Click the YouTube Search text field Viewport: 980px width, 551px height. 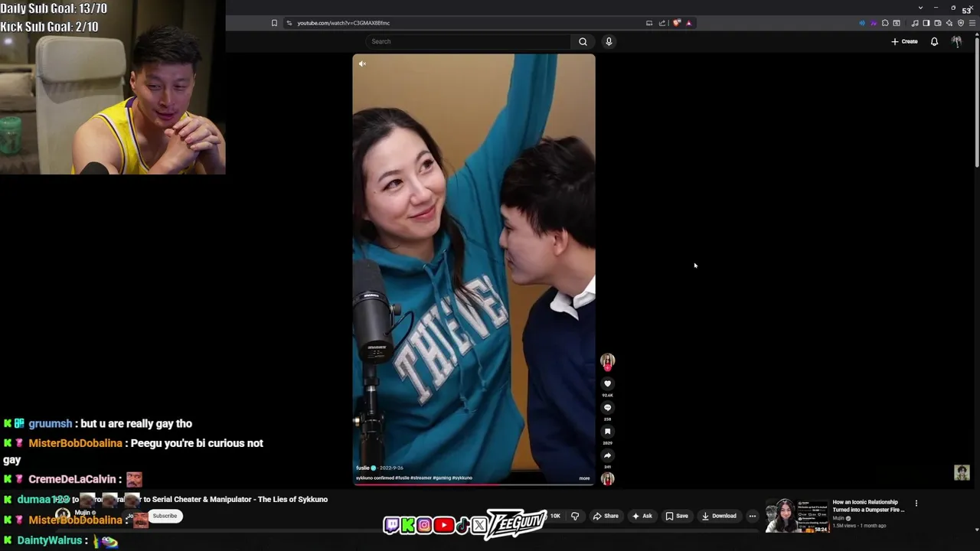tap(469, 41)
